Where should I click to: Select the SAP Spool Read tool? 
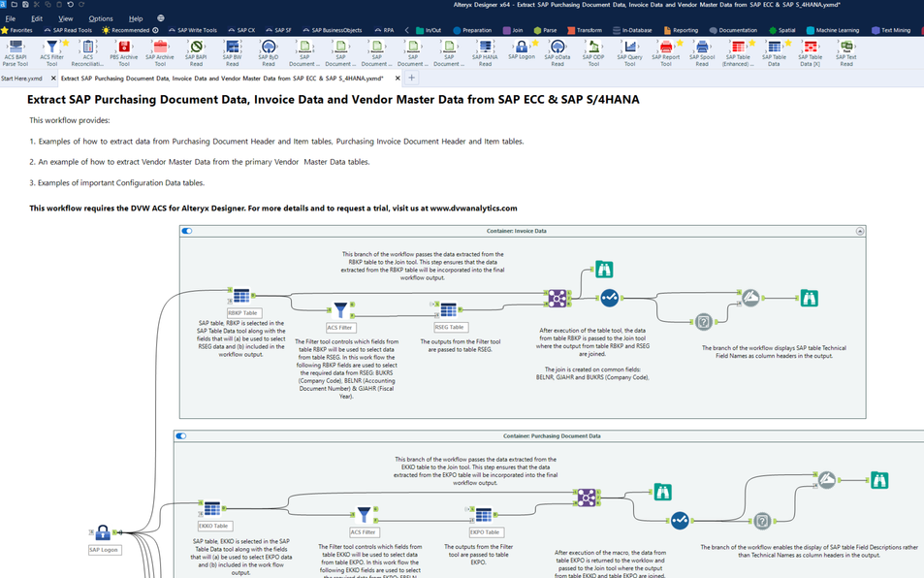702,53
